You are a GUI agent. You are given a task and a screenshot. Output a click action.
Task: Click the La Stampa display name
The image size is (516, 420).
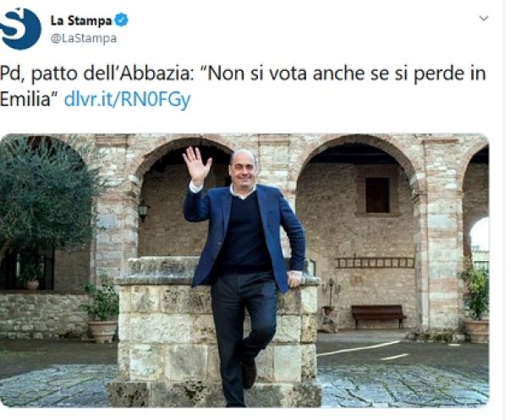click(x=80, y=20)
